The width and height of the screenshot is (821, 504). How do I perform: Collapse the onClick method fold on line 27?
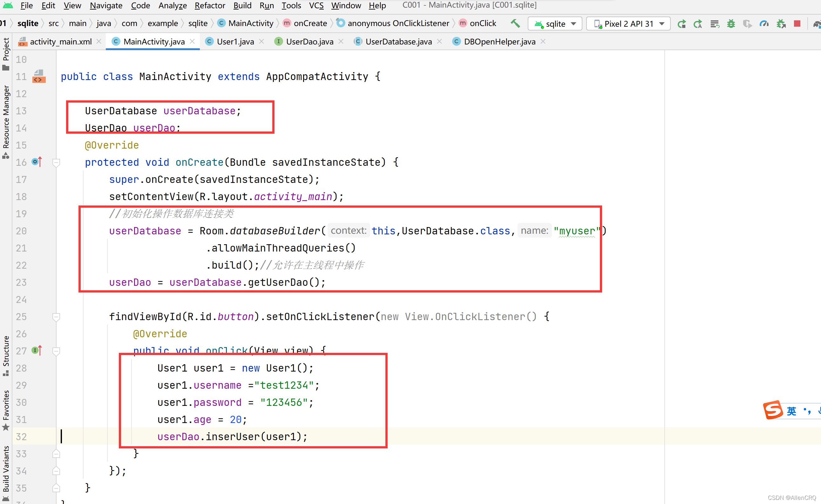[x=56, y=351]
